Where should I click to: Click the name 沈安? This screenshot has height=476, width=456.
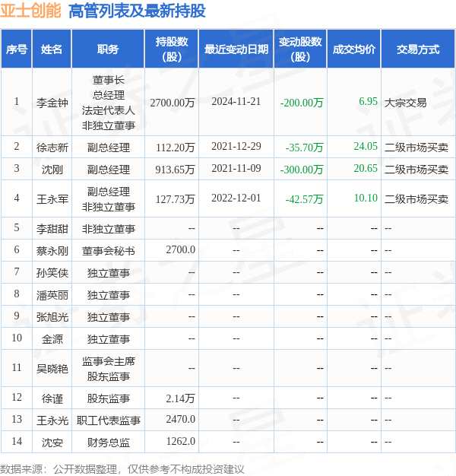52,443
